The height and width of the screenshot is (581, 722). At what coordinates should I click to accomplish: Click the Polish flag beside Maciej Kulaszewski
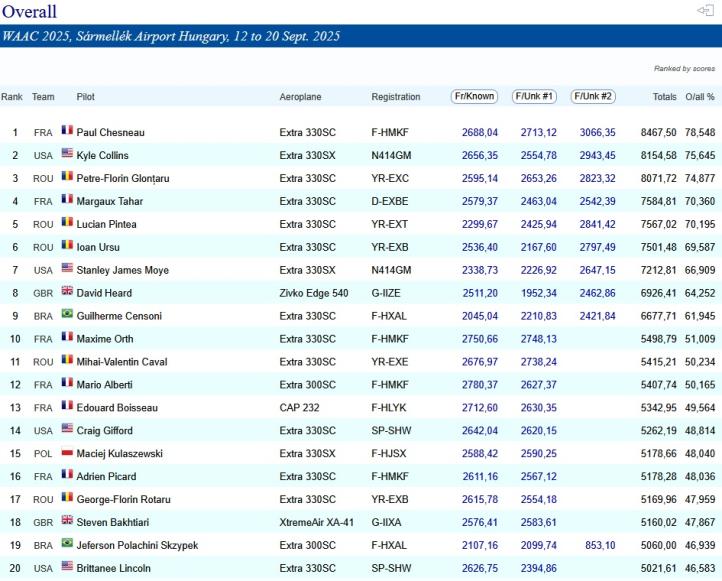point(67,453)
